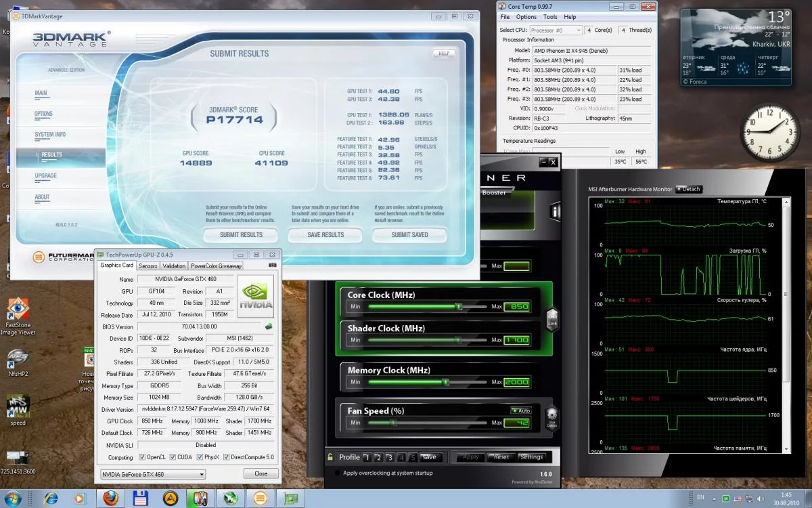Switch to the Sensors tab in GPU-Z

[148, 266]
